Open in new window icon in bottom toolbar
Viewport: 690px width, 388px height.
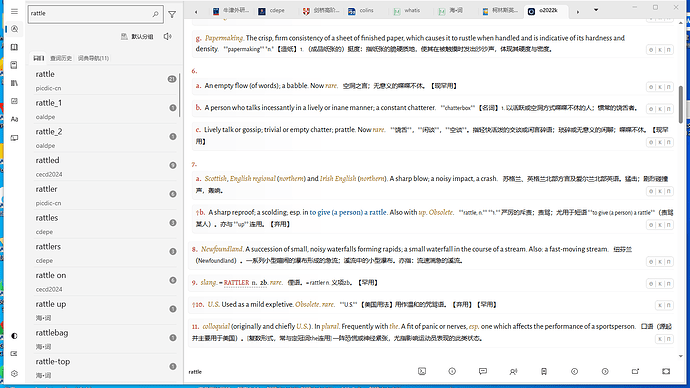pyautogui.click(x=635, y=372)
